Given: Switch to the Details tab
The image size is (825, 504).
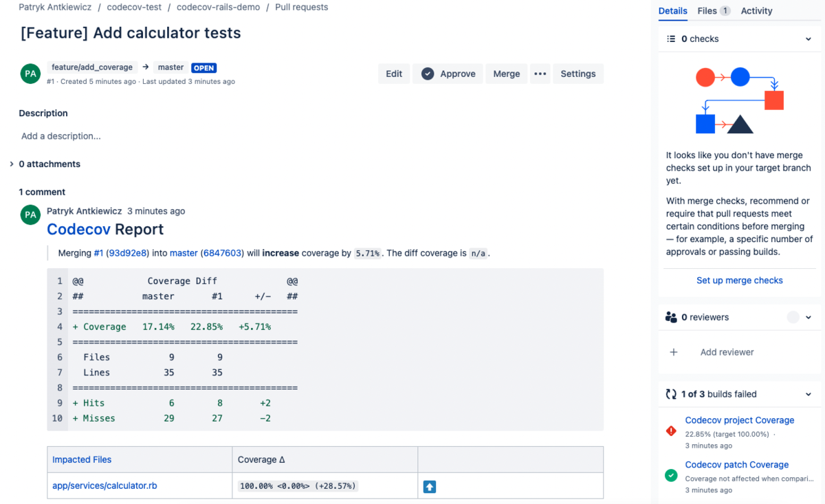Looking at the screenshot, I should pyautogui.click(x=672, y=11).
